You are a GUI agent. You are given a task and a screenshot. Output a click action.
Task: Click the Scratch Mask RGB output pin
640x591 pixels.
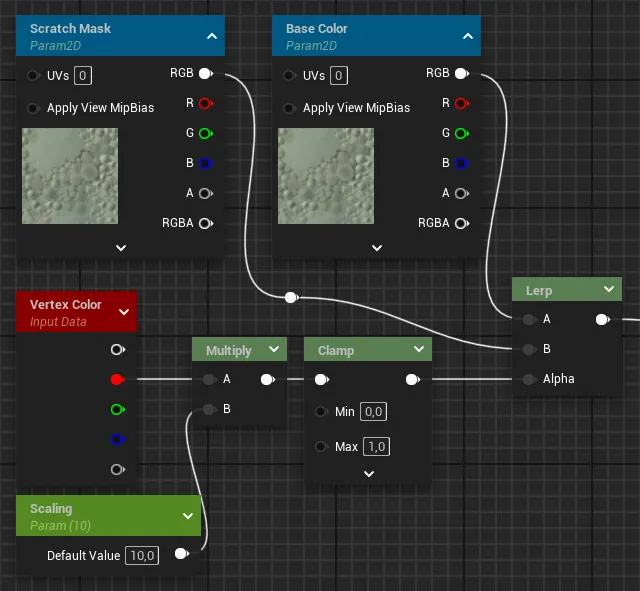(x=206, y=73)
